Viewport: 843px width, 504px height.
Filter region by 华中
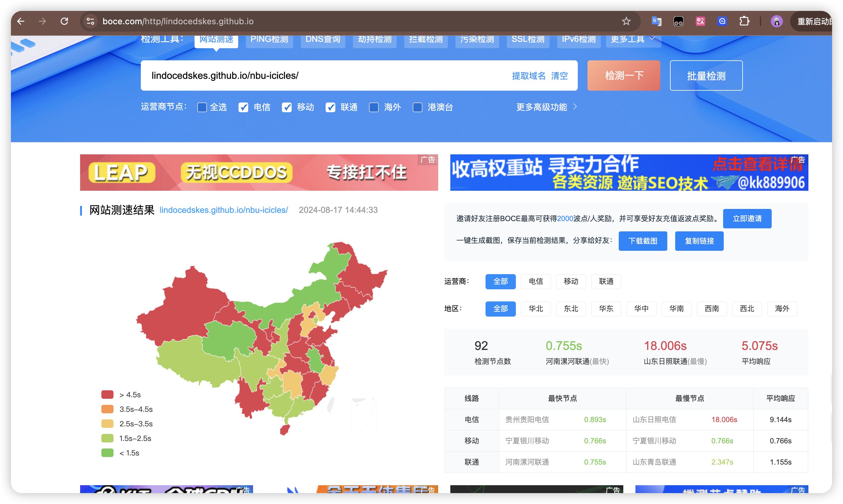641,308
